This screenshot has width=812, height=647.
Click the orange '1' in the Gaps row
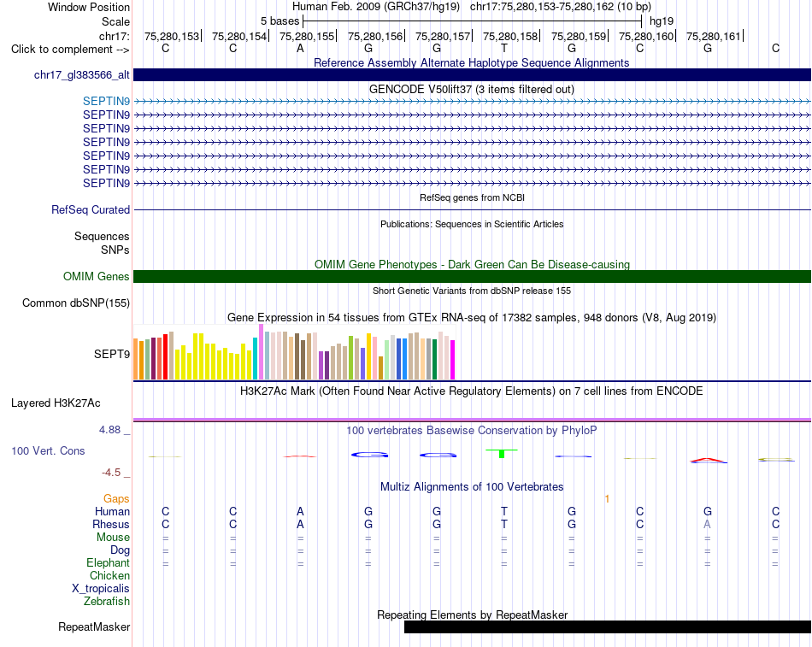[607, 499]
